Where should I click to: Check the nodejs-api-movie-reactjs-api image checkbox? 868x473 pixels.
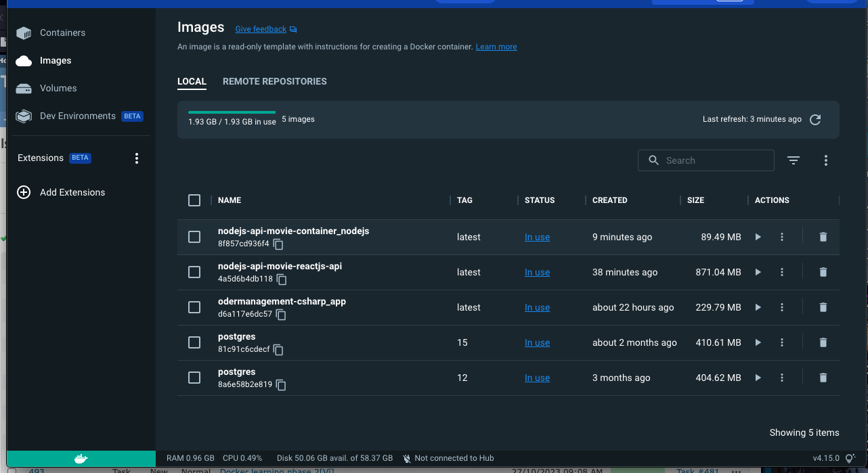click(x=194, y=272)
